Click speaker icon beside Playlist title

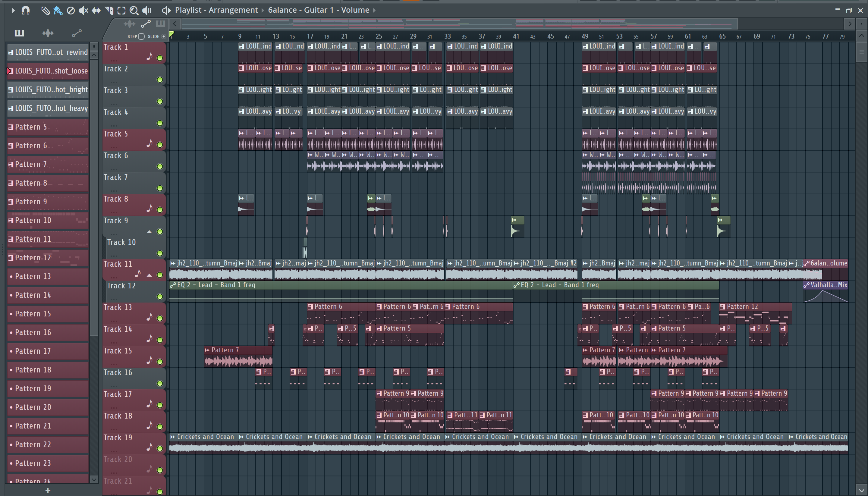pyautogui.click(x=166, y=10)
